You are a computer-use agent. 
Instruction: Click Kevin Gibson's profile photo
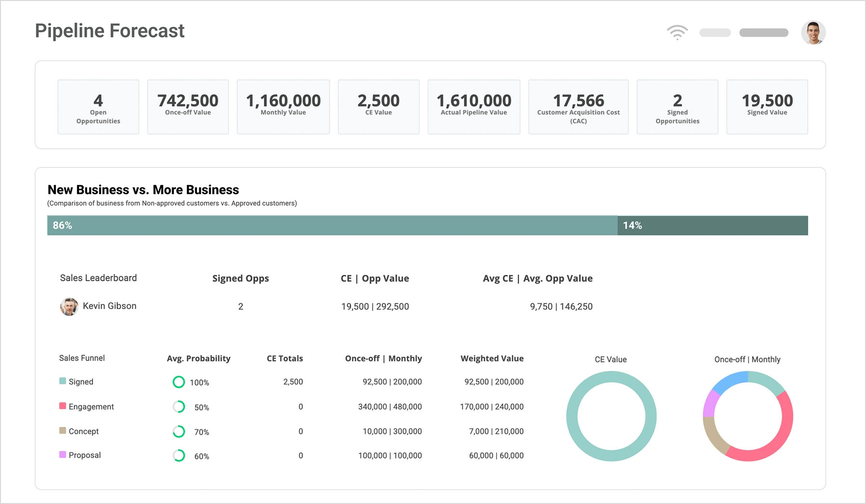(x=69, y=307)
